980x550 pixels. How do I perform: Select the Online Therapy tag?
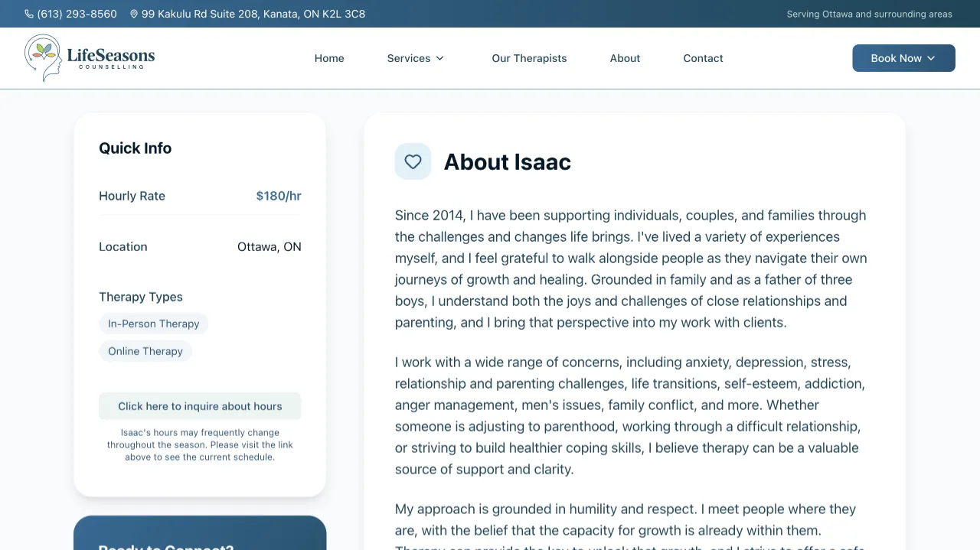click(145, 351)
